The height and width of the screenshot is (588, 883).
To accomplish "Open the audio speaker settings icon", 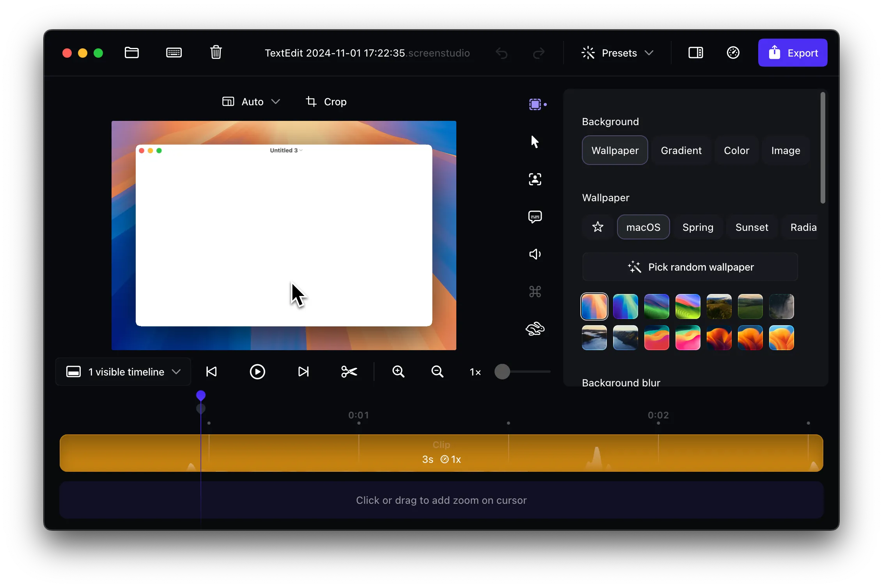I will click(x=535, y=254).
